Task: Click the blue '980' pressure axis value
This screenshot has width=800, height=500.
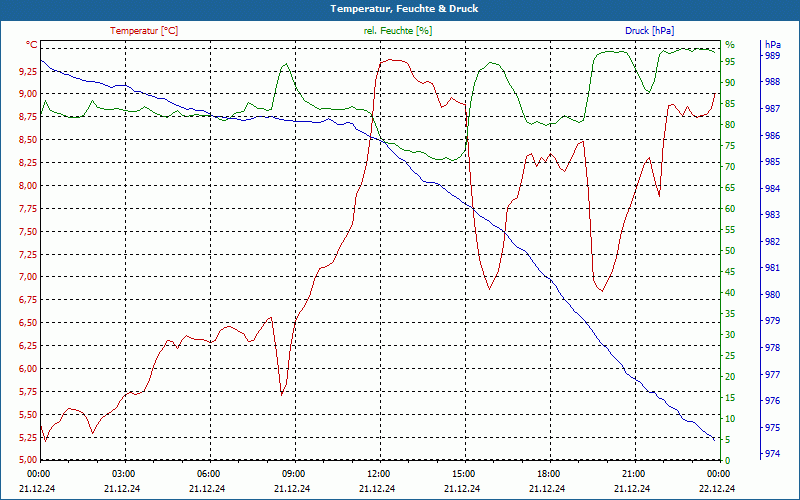Action: tap(772, 295)
